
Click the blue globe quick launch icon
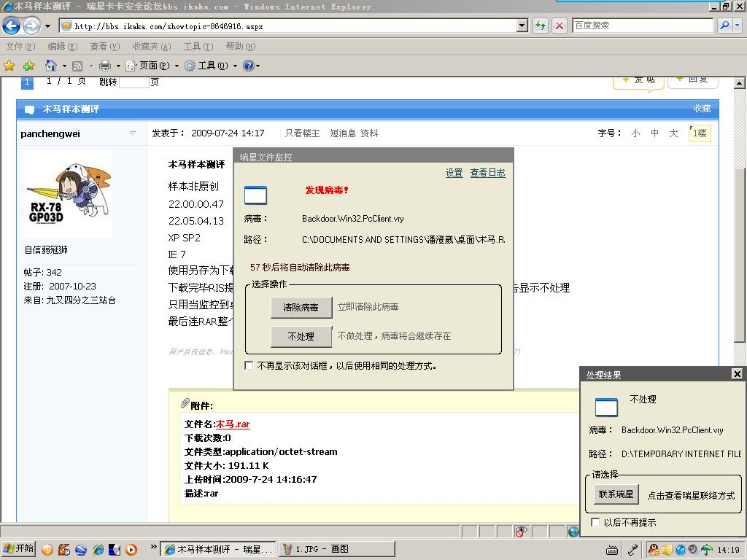click(x=81, y=550)
